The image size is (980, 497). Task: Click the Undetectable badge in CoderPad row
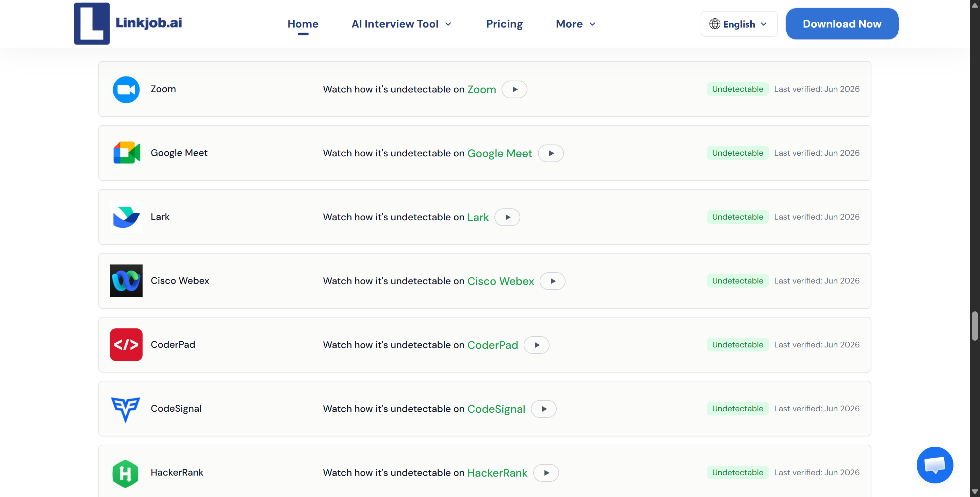click(737, 344)
